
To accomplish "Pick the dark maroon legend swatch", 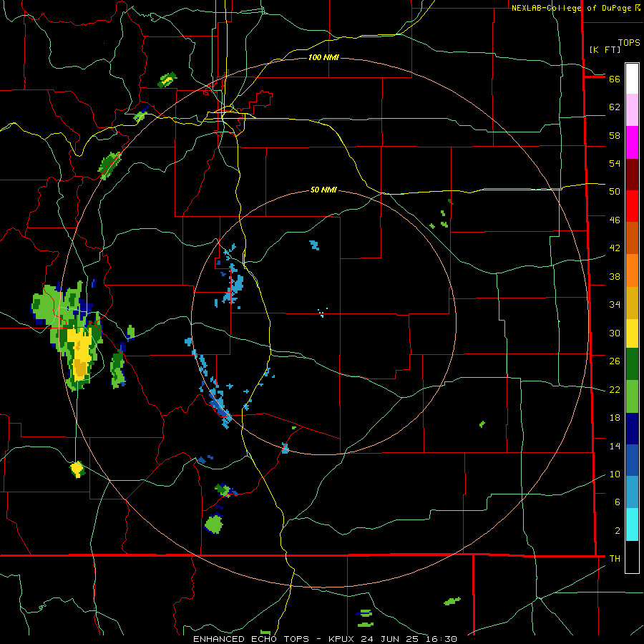I will 632,175.
